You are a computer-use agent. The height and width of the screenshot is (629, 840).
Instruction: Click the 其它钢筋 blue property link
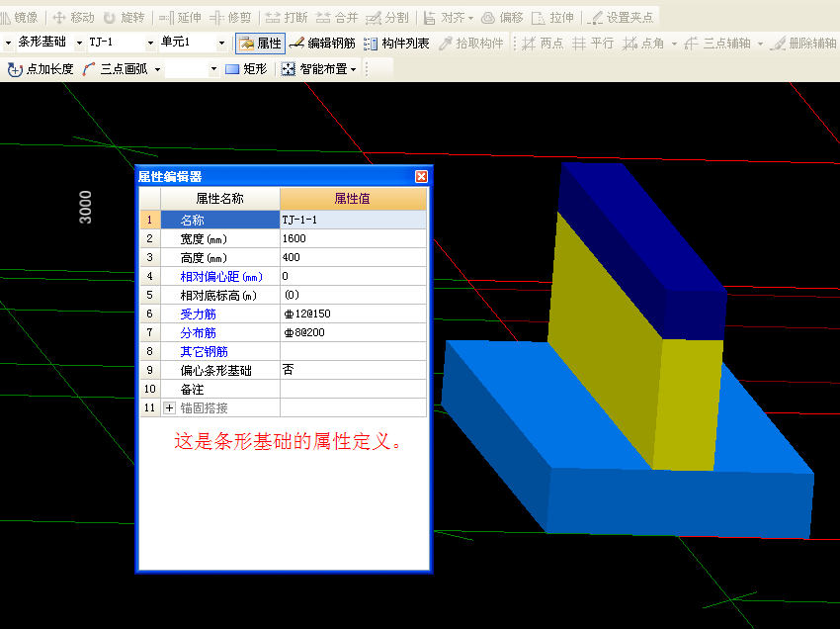click(205, 352)
